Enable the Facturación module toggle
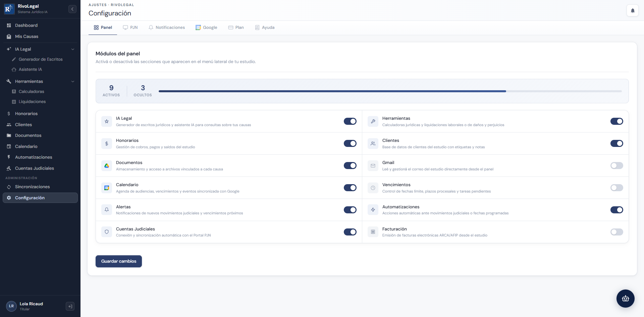This screenshot has height=317, width=644. 617,232
